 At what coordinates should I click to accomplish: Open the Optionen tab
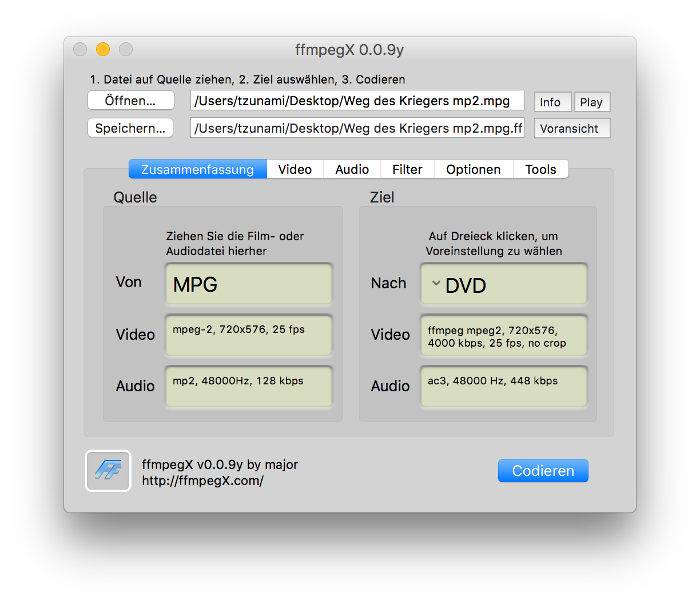click(474, 169)
